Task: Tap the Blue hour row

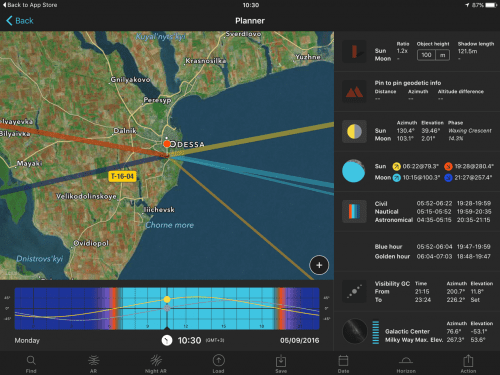Action: click(x=433, y=247)
